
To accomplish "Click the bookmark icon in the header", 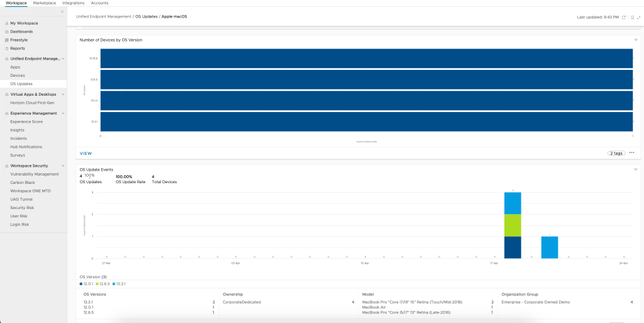I will click(x=632, y=17).
